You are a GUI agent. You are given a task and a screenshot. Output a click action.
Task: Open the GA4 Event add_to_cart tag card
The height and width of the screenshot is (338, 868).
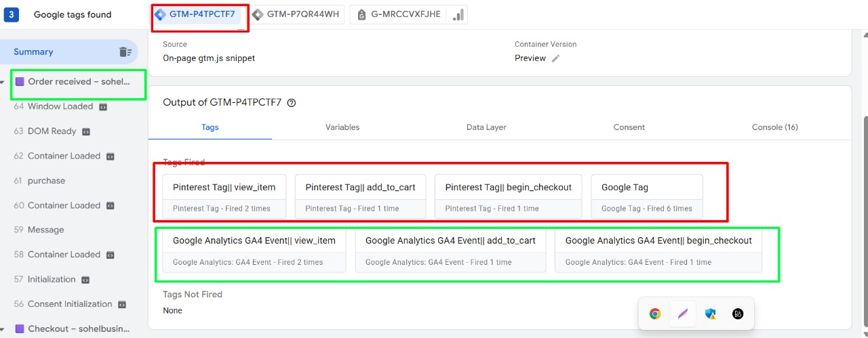(x=450, y=250)
